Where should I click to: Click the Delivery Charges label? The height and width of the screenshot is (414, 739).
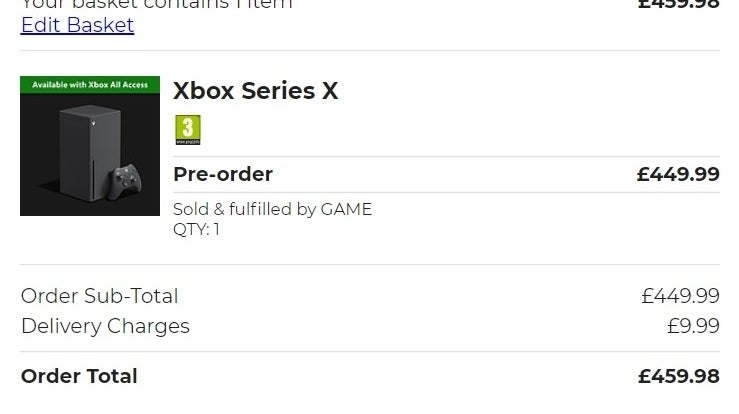click(x=105, y=326)
